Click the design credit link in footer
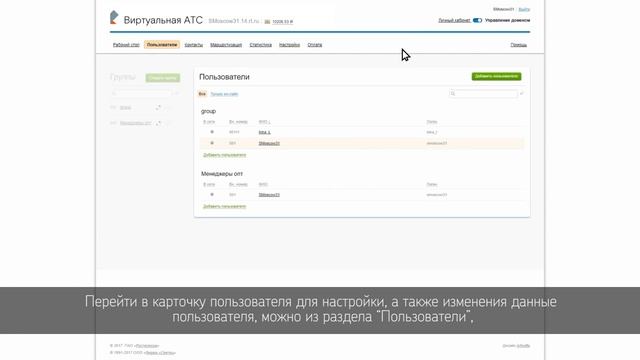The width and height of the screenshot is (640, 360). click(523, 346)
